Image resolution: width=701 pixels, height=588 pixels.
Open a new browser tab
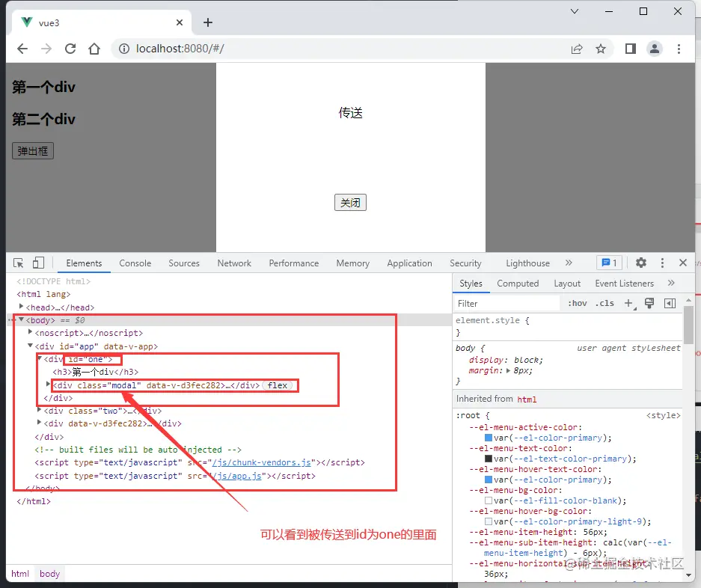[x=208, y=22]
